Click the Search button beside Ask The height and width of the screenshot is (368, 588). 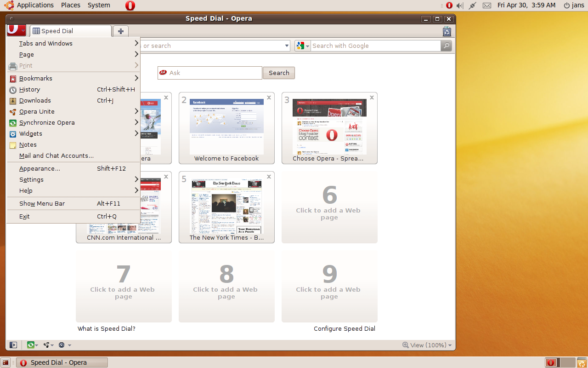pos(279,73)
